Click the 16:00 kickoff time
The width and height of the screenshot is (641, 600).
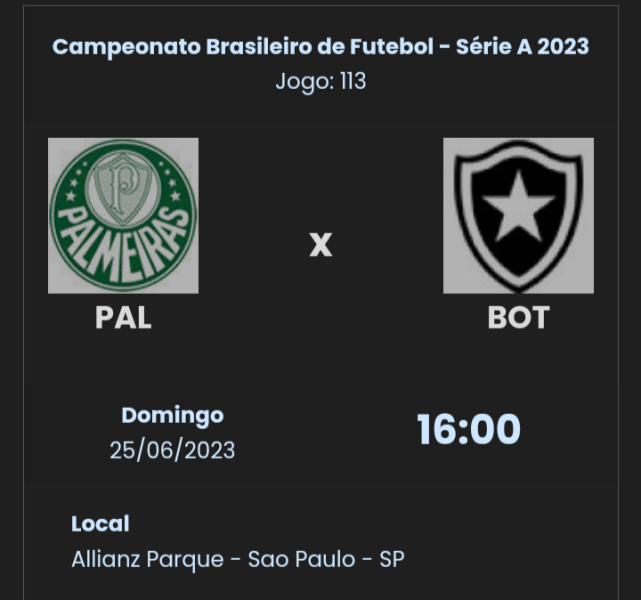(x=469, y=430)
